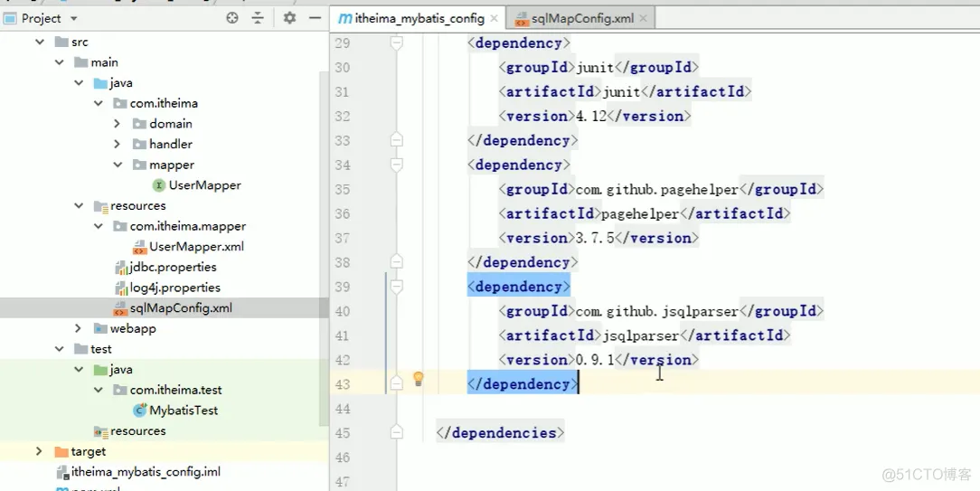
Task: Click the MybatisTest class icon
Action: (x=140, y=411)
